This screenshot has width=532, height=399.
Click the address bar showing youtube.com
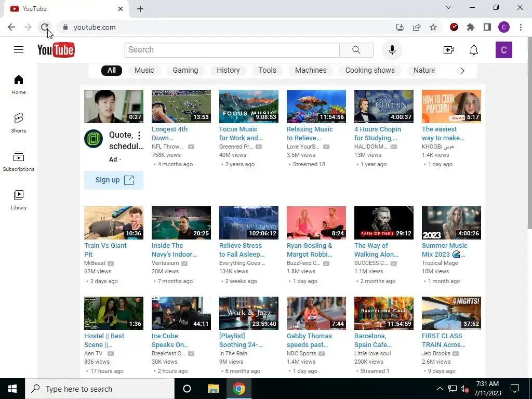[x=224, y=27]
